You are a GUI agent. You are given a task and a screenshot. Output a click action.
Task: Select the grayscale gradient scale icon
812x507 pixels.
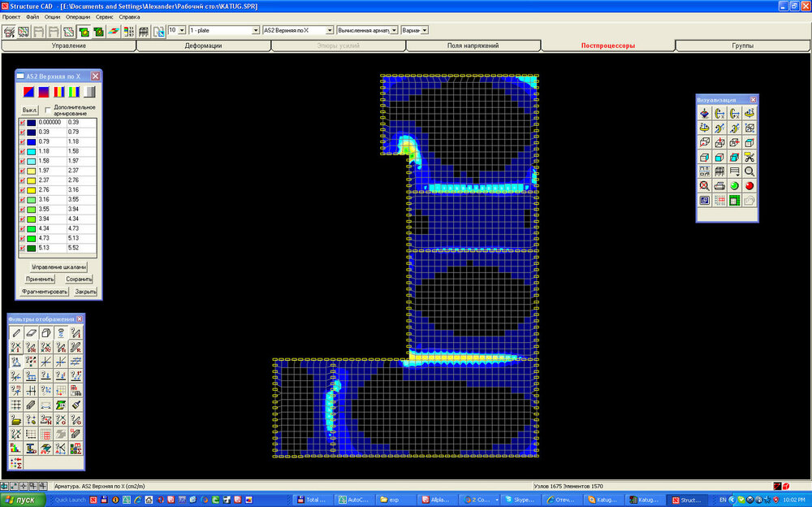[x=89, y=92]
